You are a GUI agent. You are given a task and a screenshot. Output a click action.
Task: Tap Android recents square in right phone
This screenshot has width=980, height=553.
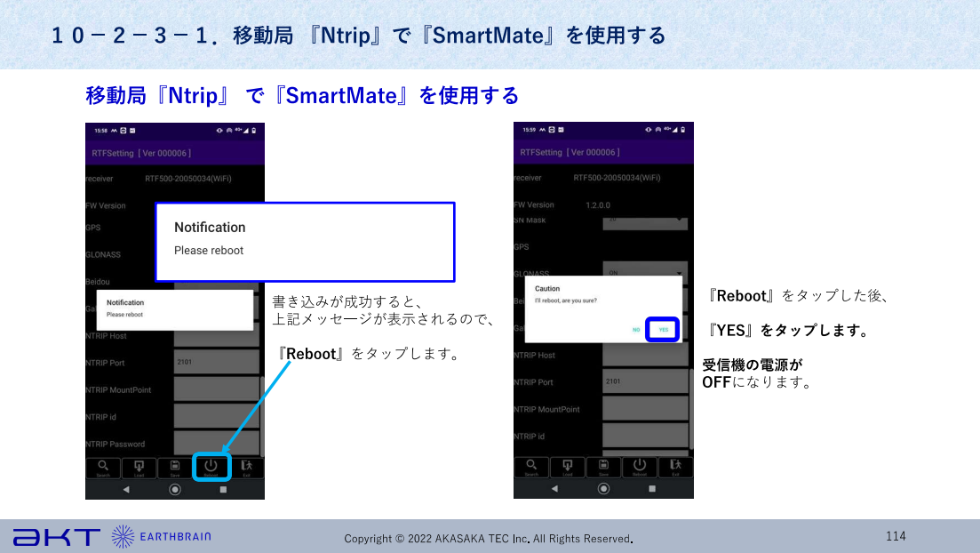pyautogui.click(x=652, y=489)
